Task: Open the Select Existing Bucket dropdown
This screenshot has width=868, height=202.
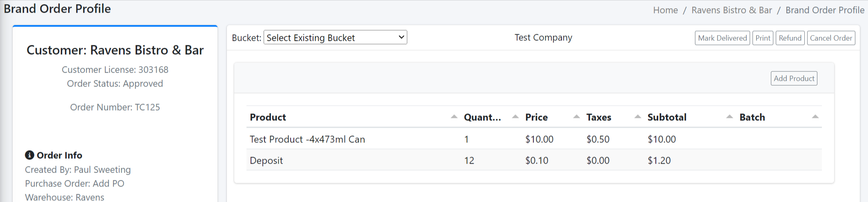Action: tap(335, 38)
